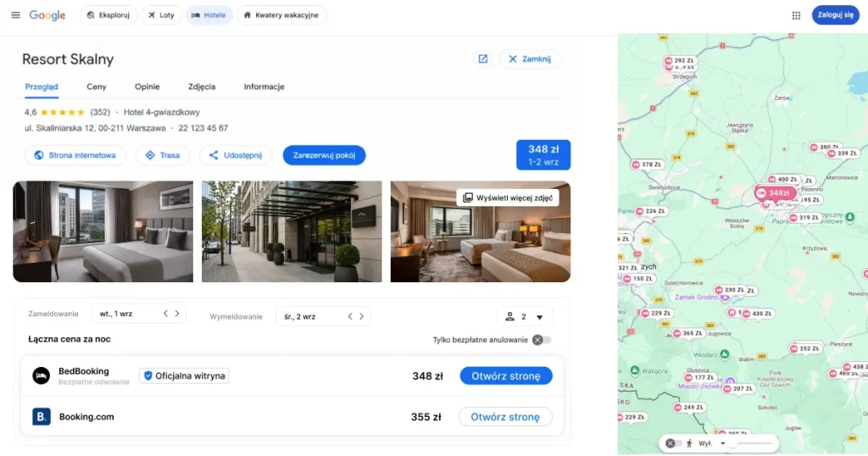The image size is (868, 456).
Task: Open the Google apps grid
Action: tap(796, 15)
